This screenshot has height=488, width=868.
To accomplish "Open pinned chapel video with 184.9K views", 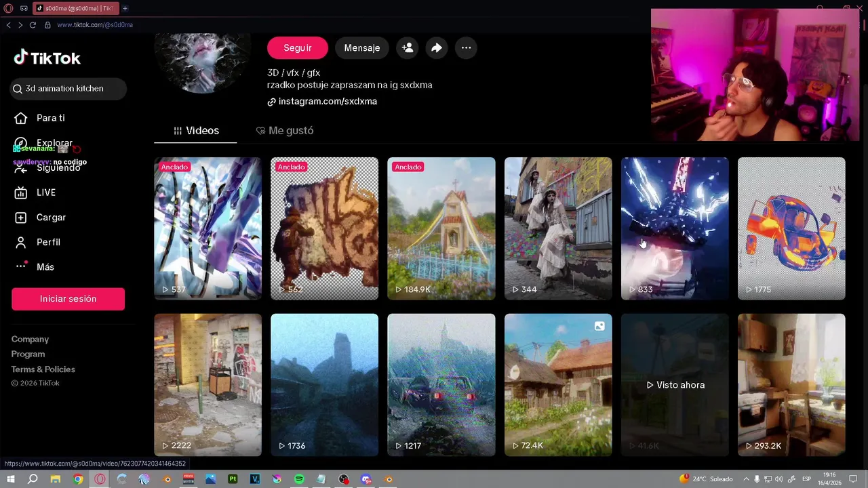I will [x=441, y=228].
